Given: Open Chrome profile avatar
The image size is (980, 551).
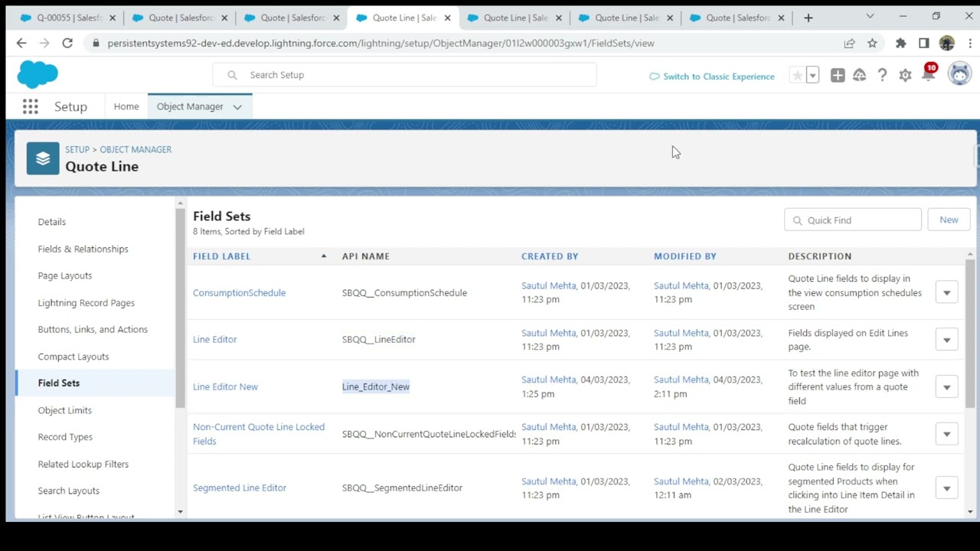Looking at the screenshot, I should pos(947,44).
